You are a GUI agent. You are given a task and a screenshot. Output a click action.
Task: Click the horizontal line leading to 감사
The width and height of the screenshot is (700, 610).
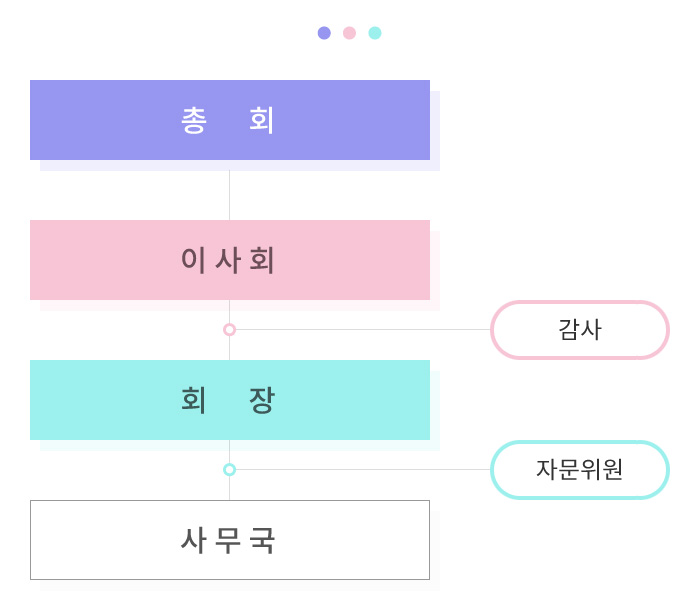(363, 330)
